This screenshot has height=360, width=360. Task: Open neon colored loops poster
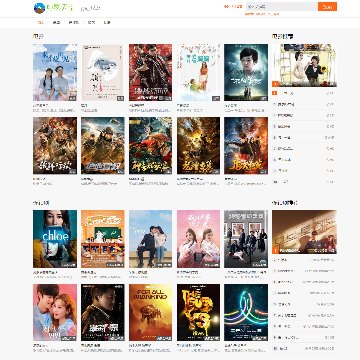coord(246,312)
